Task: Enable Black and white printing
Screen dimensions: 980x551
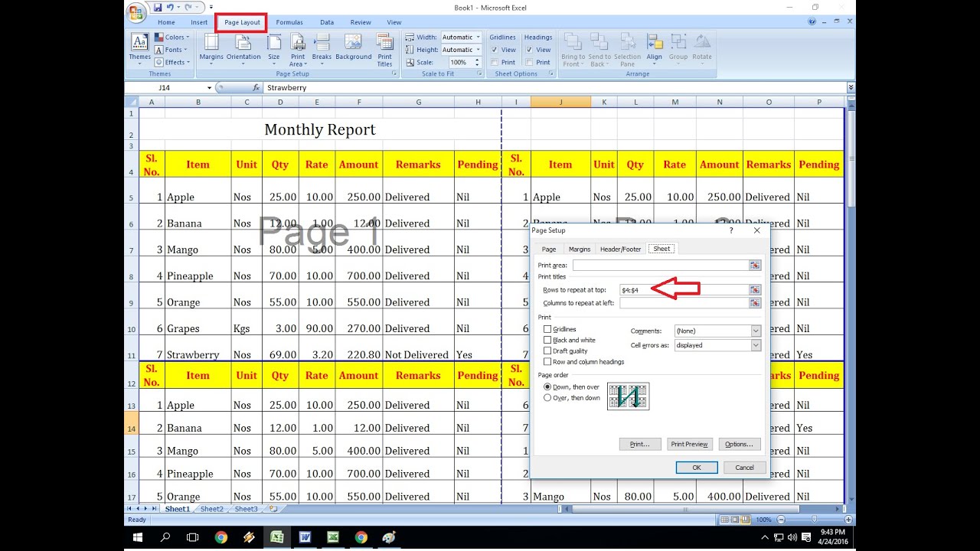Action: click(547, 340)
